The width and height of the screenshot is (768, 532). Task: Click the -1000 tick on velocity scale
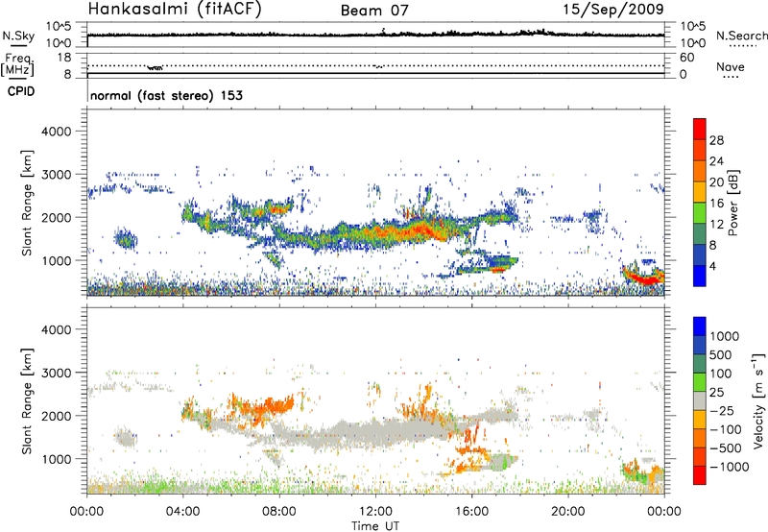(x=729, y=467)
